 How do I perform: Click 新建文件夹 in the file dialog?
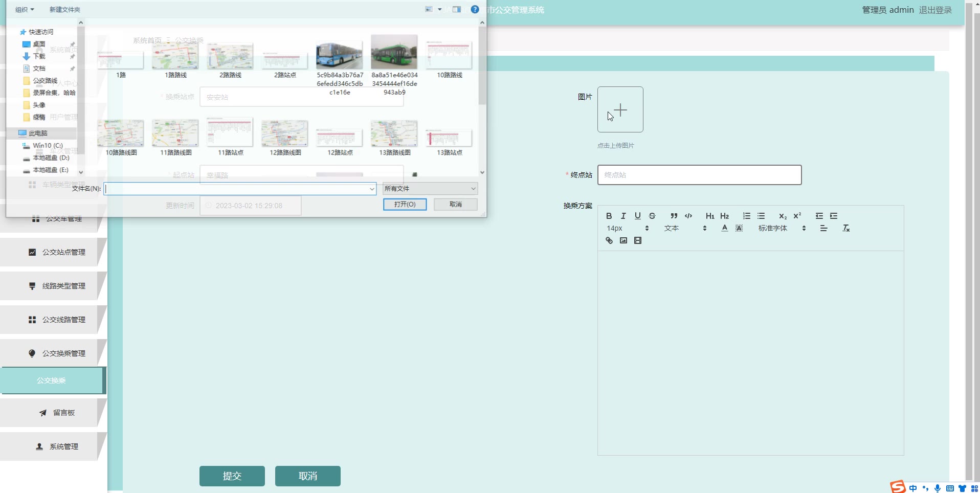click(64, 9)
